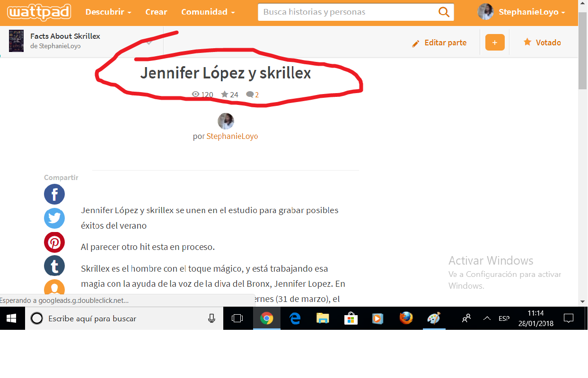The image size is (588, 378).
Task: Click the search magnifier icon
Action: tap(444, 12)
